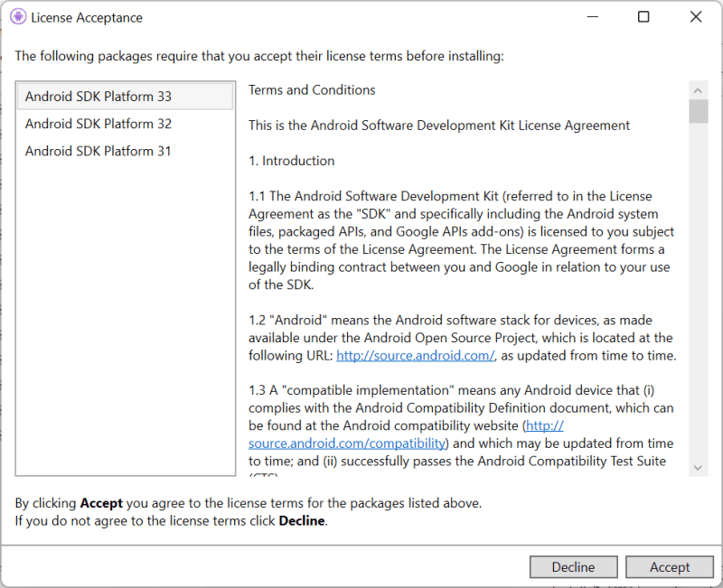Click the Accept button

pos(669,567)
